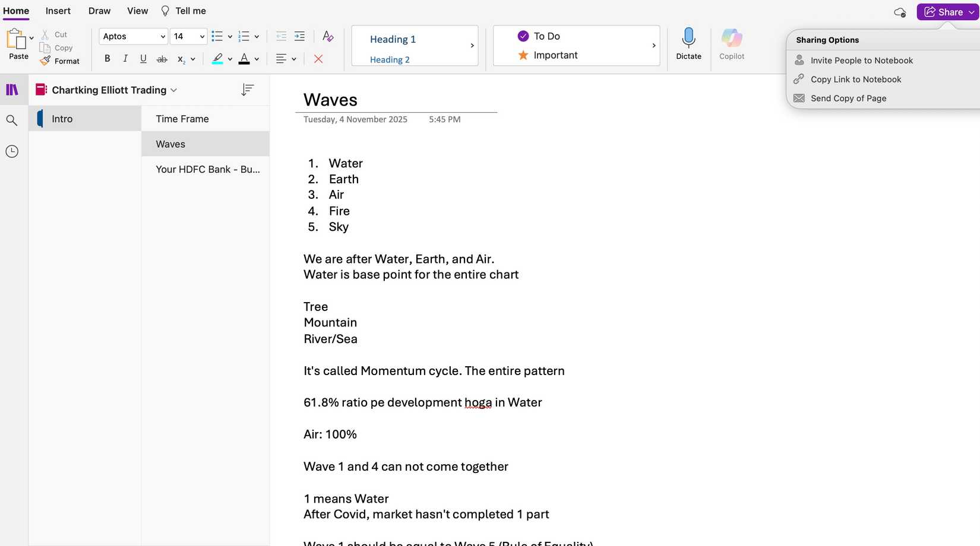
Task: Choose Invite People to Notebook
Action: tap(862, 60)
